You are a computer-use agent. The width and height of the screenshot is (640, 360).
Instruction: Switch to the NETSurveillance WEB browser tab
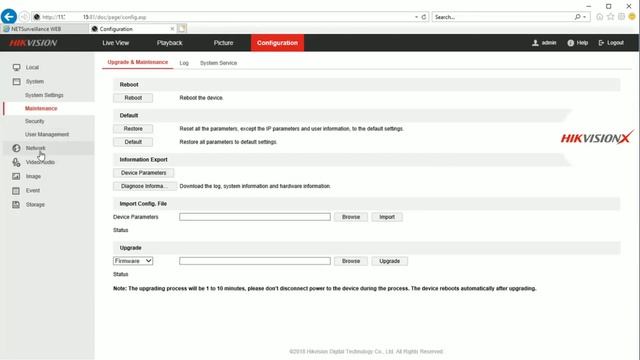tap(44, 29)
